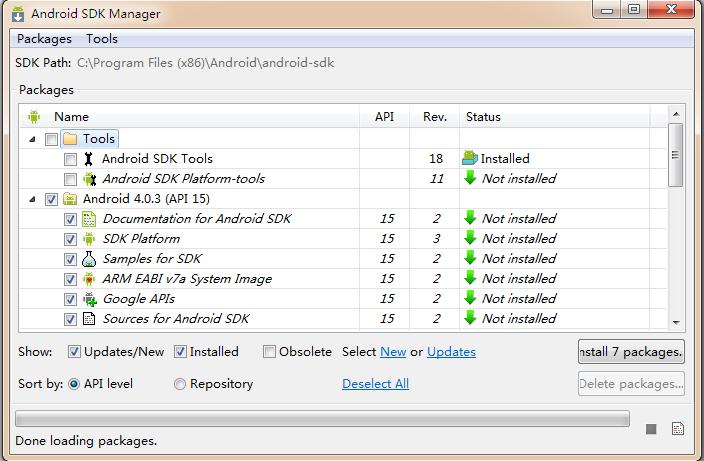The image size is (704, 461).
Task: Open the Packages menu
Action: (44, 39)
